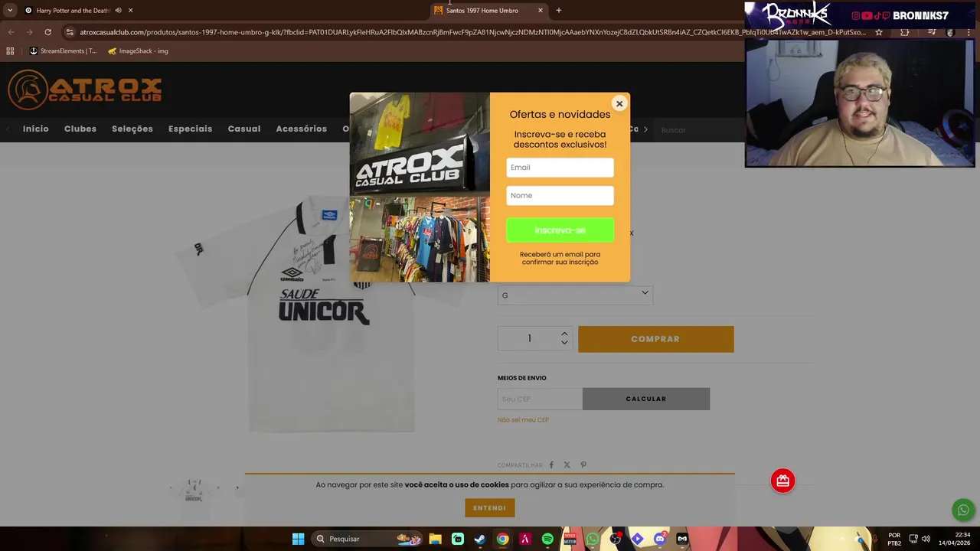This screenshot has height=551, width=980.
Task: Close the newsletter popup
Action: pyautogui.click(x=619, y=104)
